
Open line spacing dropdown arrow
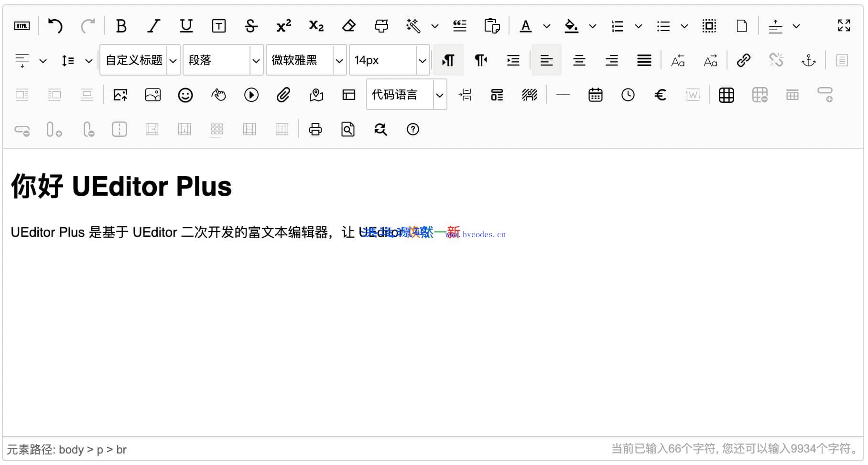89,61
